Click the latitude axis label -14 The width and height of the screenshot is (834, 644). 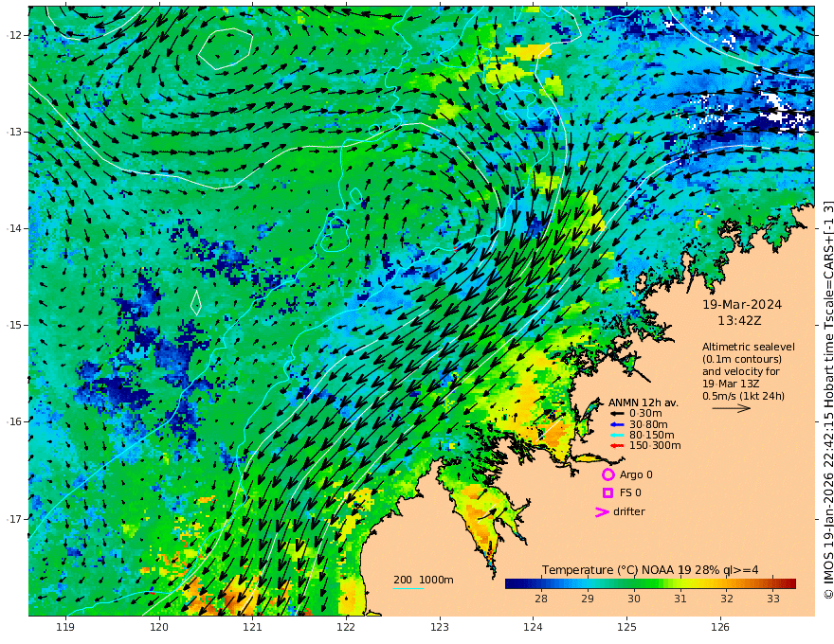[x=14, y=228]
